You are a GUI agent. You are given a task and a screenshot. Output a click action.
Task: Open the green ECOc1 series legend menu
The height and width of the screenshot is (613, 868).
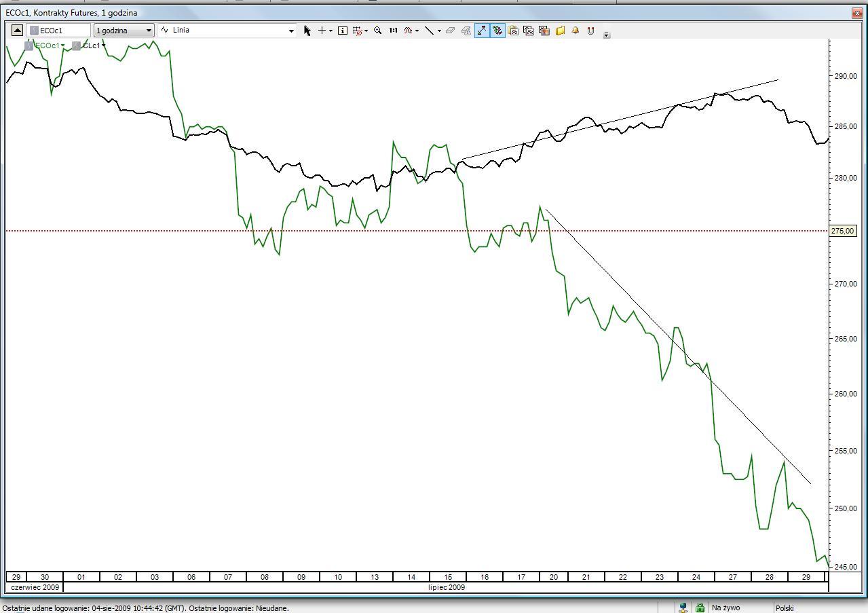pyautogui.click(x=50, y=45)
